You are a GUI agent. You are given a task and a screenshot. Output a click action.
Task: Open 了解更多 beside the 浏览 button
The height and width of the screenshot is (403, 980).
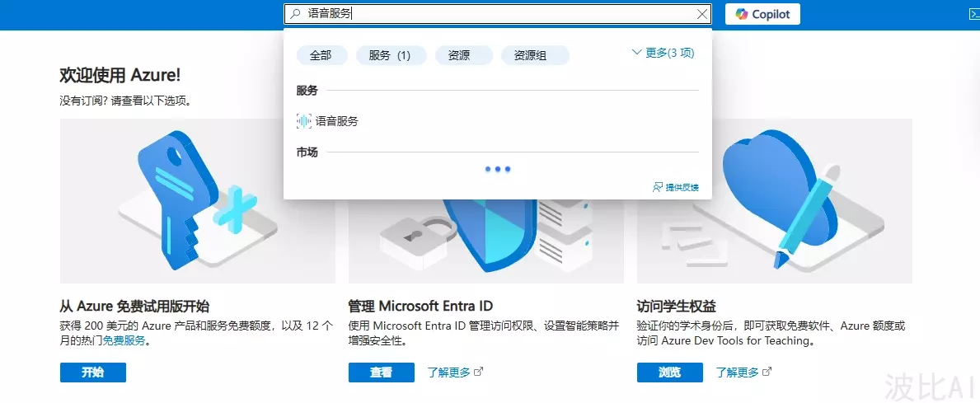point(743,373)
